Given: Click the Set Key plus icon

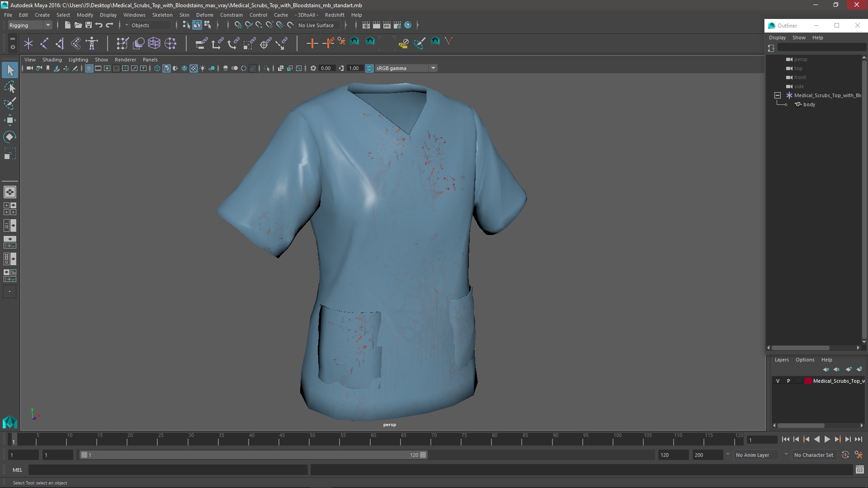Looking at the screenshot, I should (x=312, y=43).
